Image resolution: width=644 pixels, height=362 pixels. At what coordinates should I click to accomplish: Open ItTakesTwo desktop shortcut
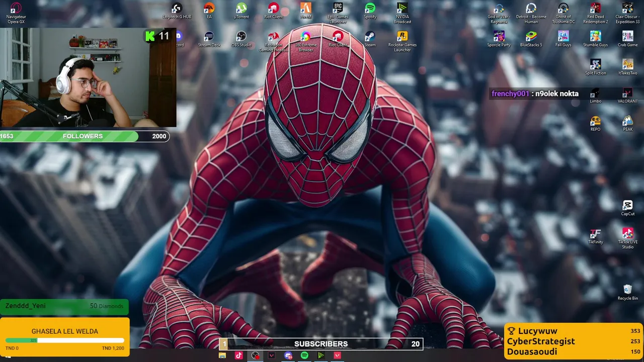coord(628,67)
